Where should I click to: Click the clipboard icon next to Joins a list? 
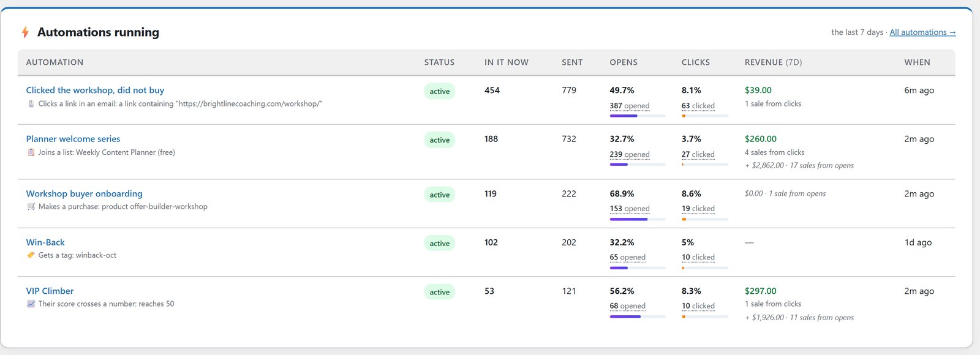pos(31,152)
